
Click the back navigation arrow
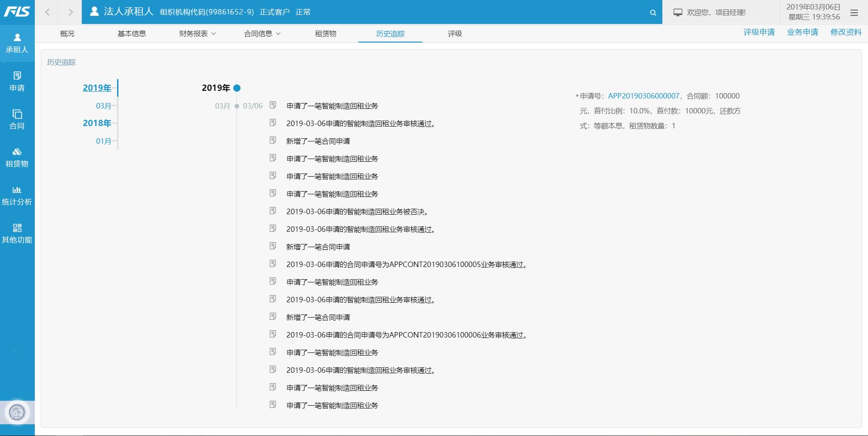click(47, 12)
